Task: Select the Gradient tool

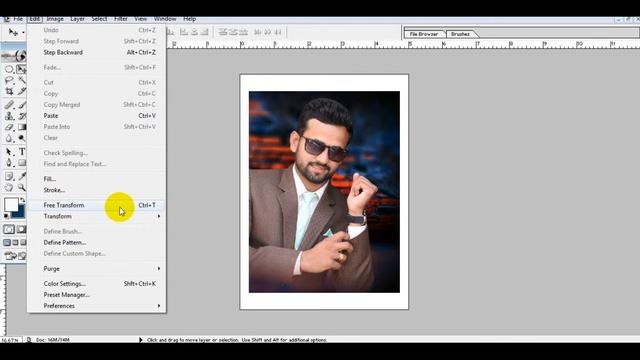Action: [21, 127]
